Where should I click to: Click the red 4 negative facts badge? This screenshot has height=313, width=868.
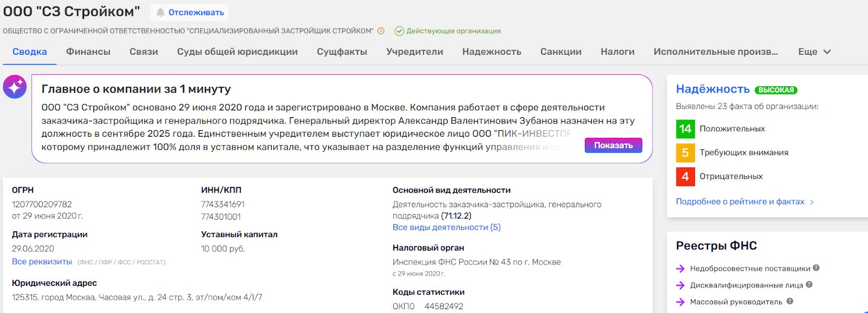(685, 177)
